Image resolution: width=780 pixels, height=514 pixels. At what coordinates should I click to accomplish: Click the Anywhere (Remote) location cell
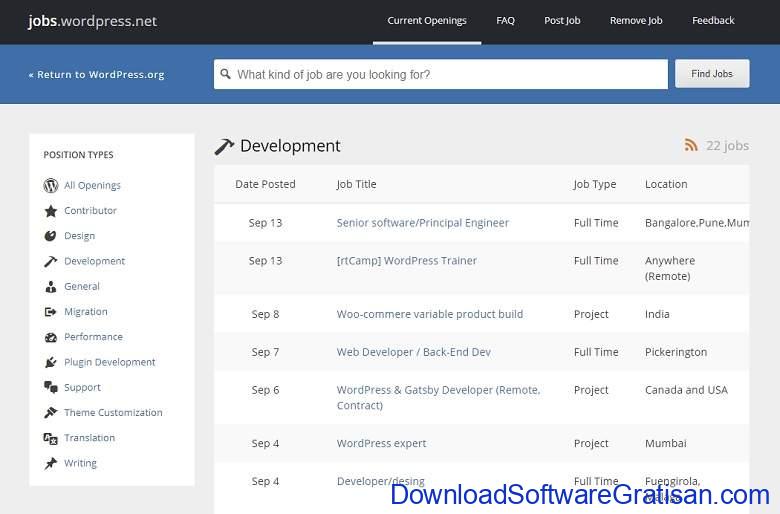click(x=670, y=268)
